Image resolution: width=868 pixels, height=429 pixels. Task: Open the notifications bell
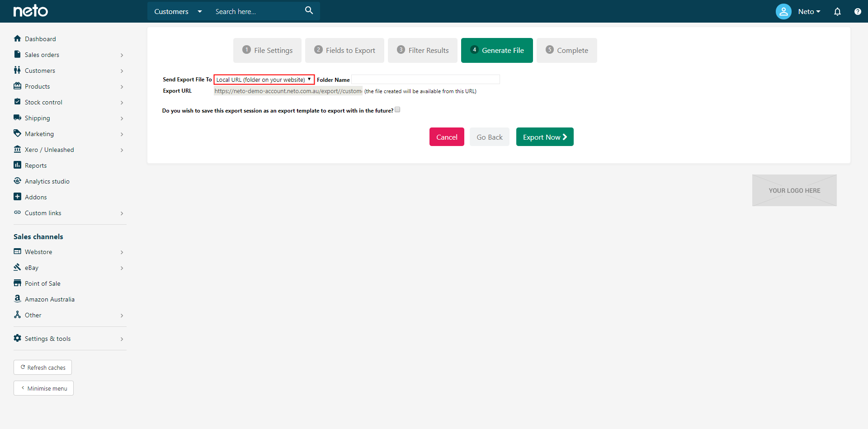(x=837, y=12)
